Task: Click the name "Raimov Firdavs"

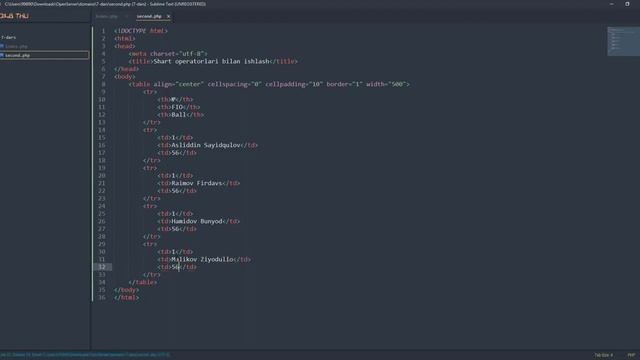Action: point(197,183)
